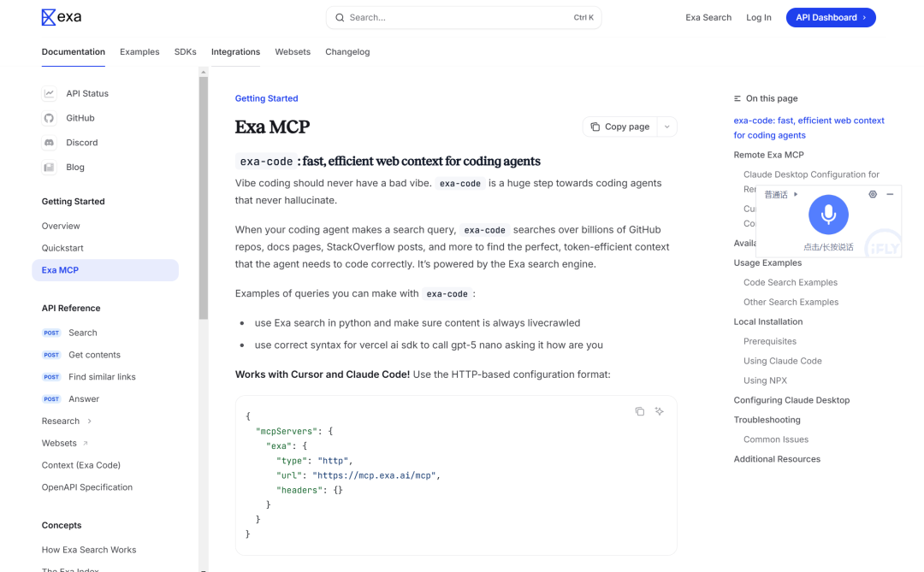Open the SDKs tab

click(x=185, y=52)
